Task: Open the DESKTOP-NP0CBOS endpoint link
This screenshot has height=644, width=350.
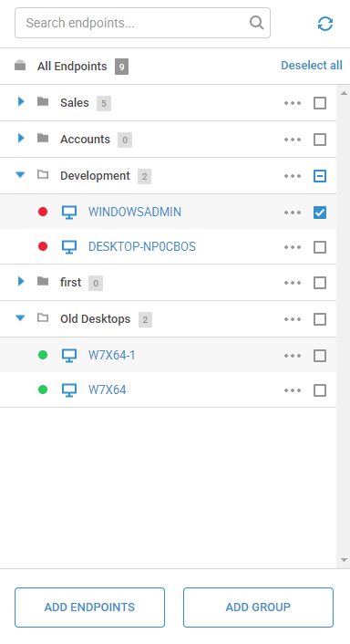Action: pos(142,246)
